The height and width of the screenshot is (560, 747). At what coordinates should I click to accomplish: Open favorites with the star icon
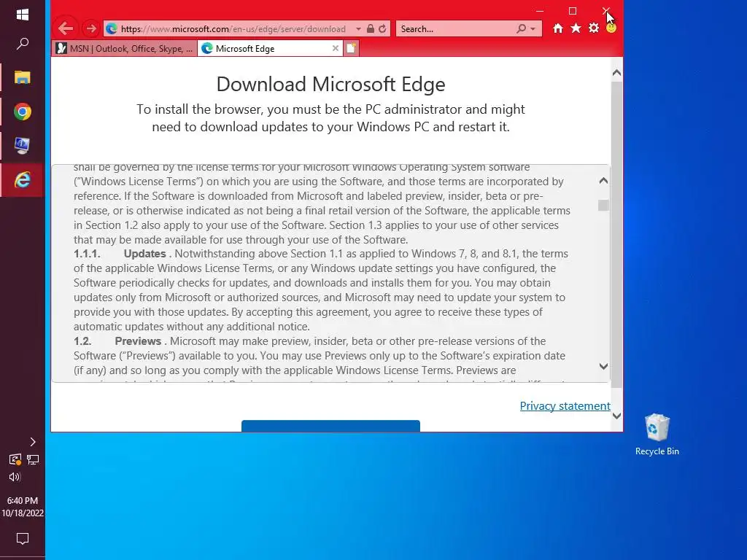(576, 28)
